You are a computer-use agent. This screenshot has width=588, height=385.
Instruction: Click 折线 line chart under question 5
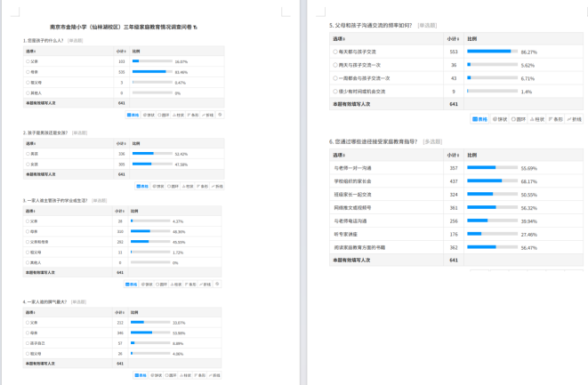pyautogui.click(x=574, y=119)
